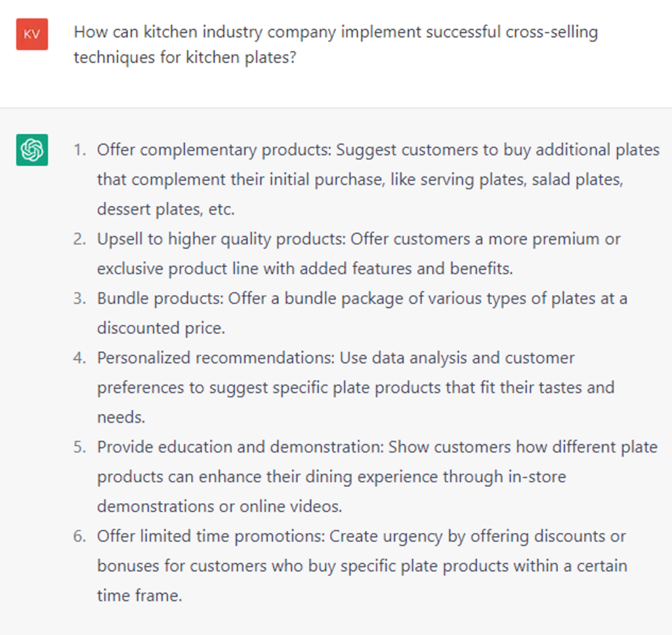Click the word "needs." in item four
This screenshot has width=672, height=635.
click(x=121, y=418)
